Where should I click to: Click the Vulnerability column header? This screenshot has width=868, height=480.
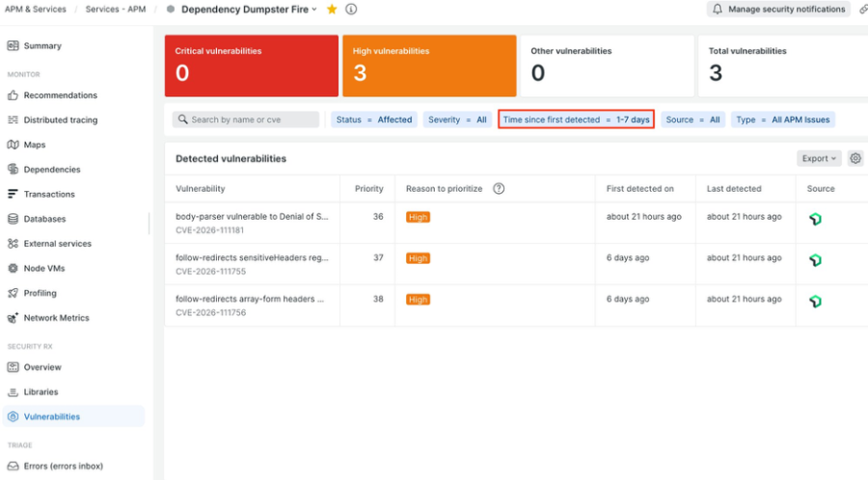(201, 189)
